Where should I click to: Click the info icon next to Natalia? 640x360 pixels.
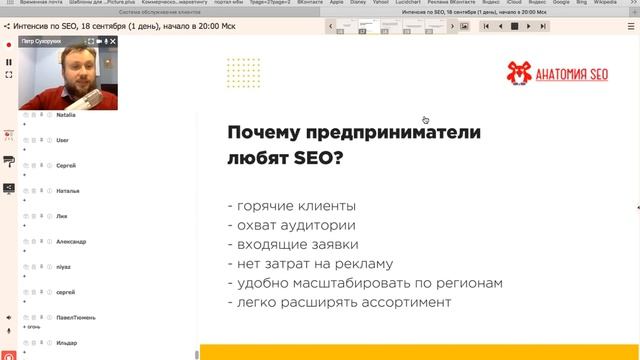coord(49,115)
